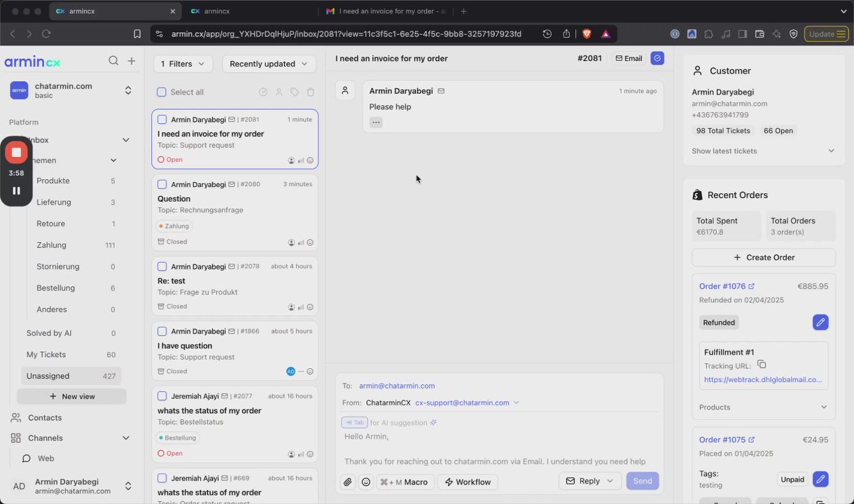Click the bulk assign person icon
Viewport: 854px width, 504px height.
(x=279, y=92)
